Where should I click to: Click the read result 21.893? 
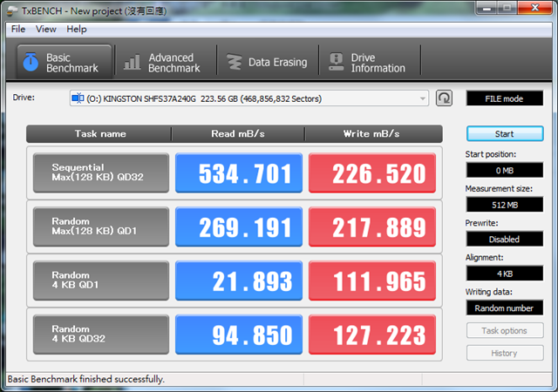click(x=239, y=280)
